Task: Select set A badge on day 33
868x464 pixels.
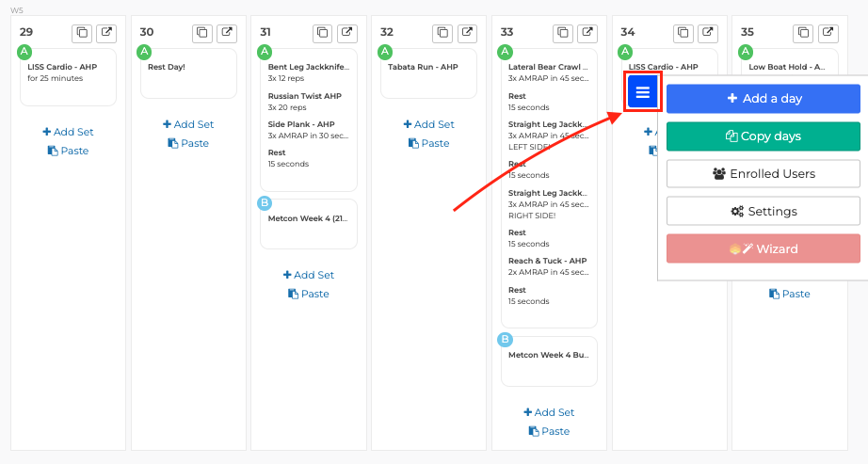Action: pyautogui.click(x=505, y=52)
